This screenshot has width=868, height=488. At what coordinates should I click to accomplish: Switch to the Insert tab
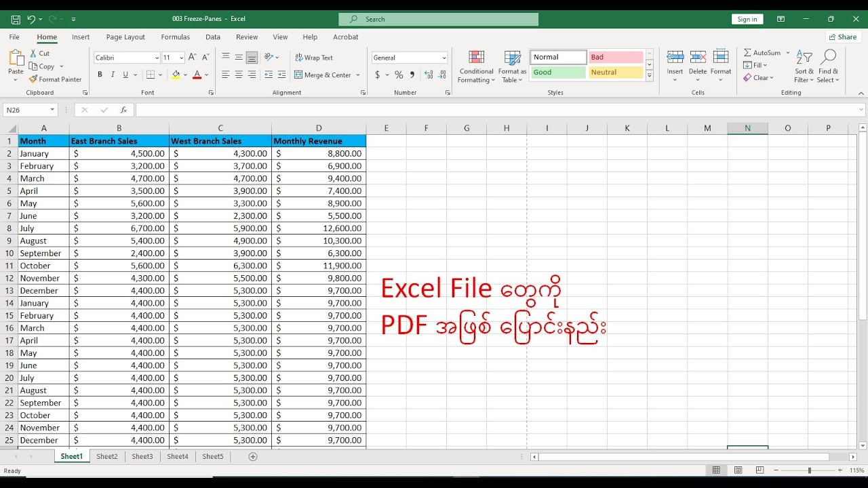click(81, 37)
